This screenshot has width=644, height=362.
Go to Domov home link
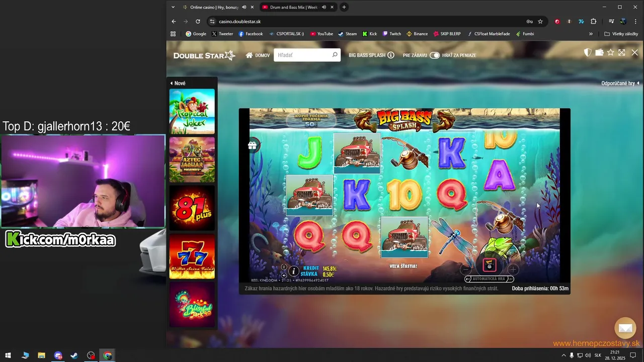tap(258, 55)
